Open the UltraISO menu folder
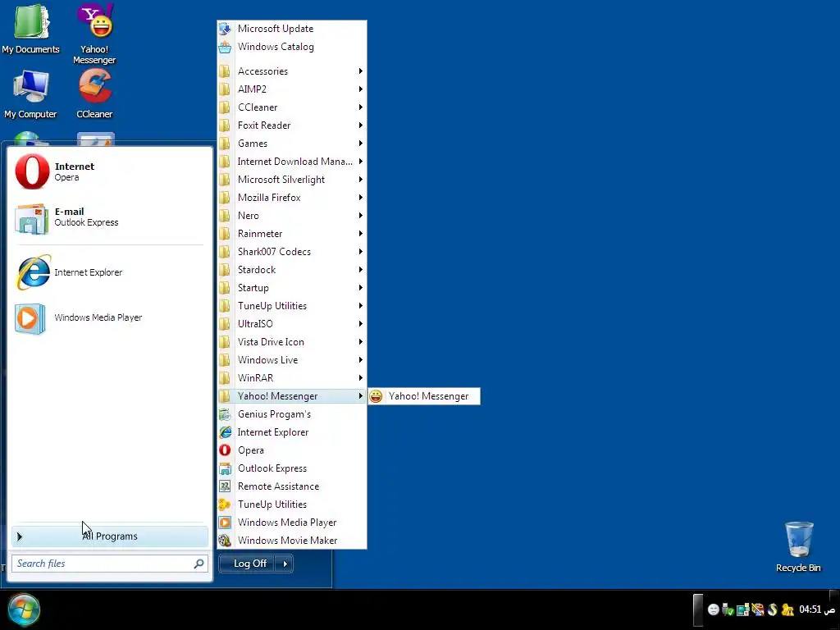The image size is (840, 630). 292,324
